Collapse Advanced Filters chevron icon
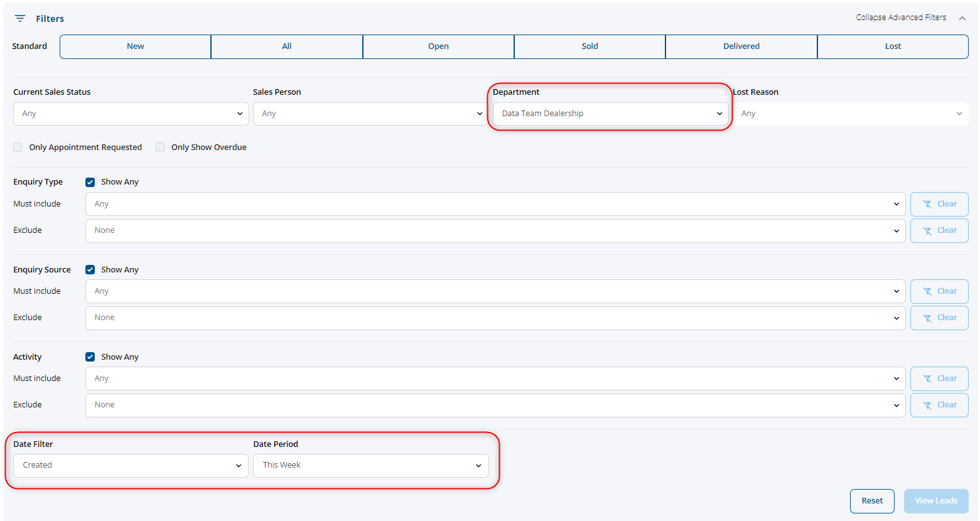 coord(962,18)
